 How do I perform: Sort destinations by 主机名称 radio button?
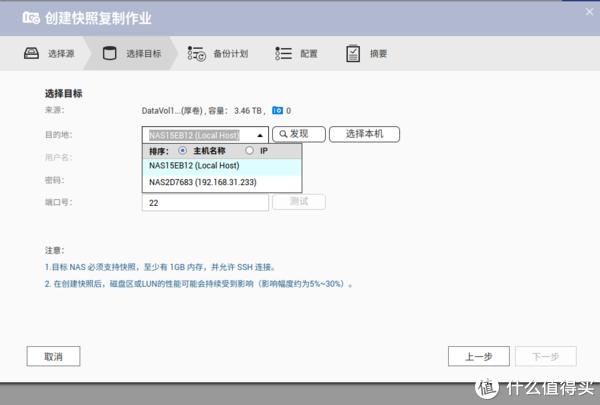(x=183, y=150)
